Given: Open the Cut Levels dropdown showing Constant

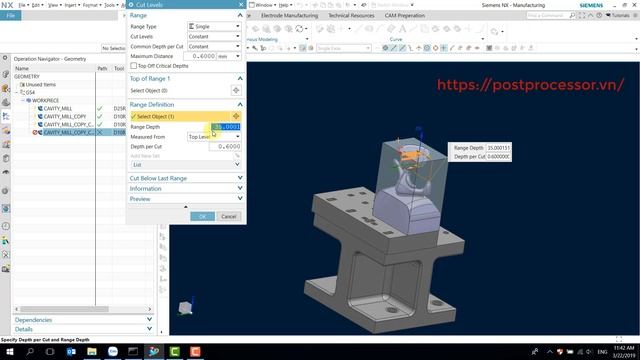Looking at the screenshot, I should pos(214,36).
